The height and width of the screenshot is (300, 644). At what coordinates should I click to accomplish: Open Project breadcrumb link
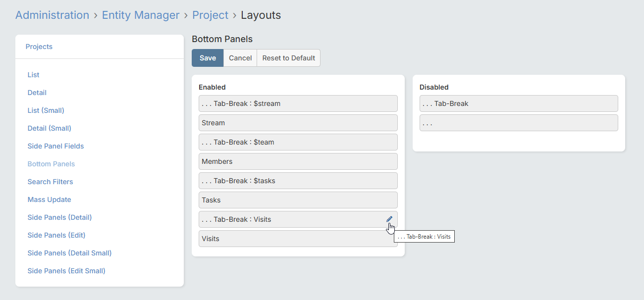[x=210, y=15]
